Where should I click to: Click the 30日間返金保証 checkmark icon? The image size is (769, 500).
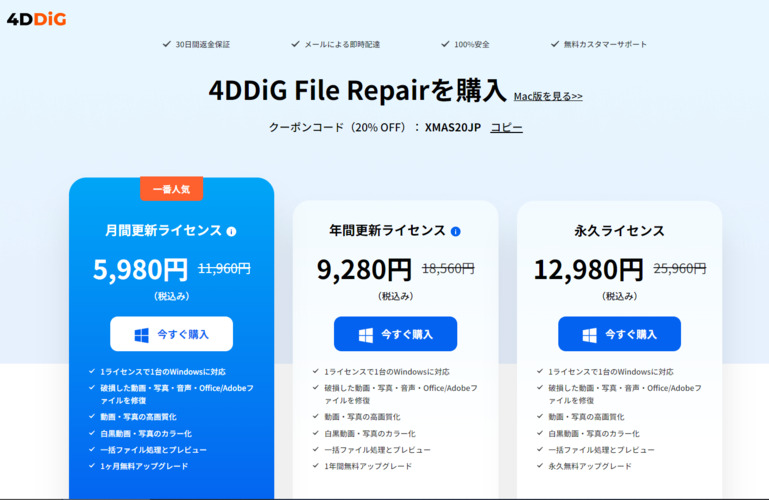point(167,44)
